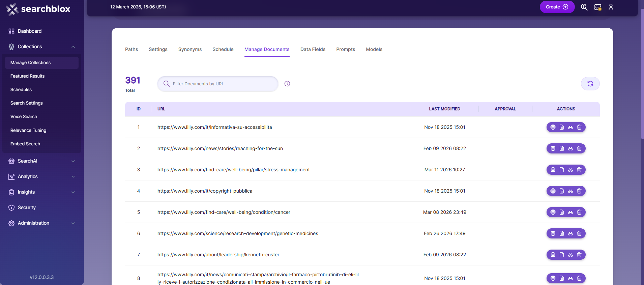This screenshot has width=644, height=285.
Task: Expand the SearchAI sidebar section
Action: [x=73, y=161]
